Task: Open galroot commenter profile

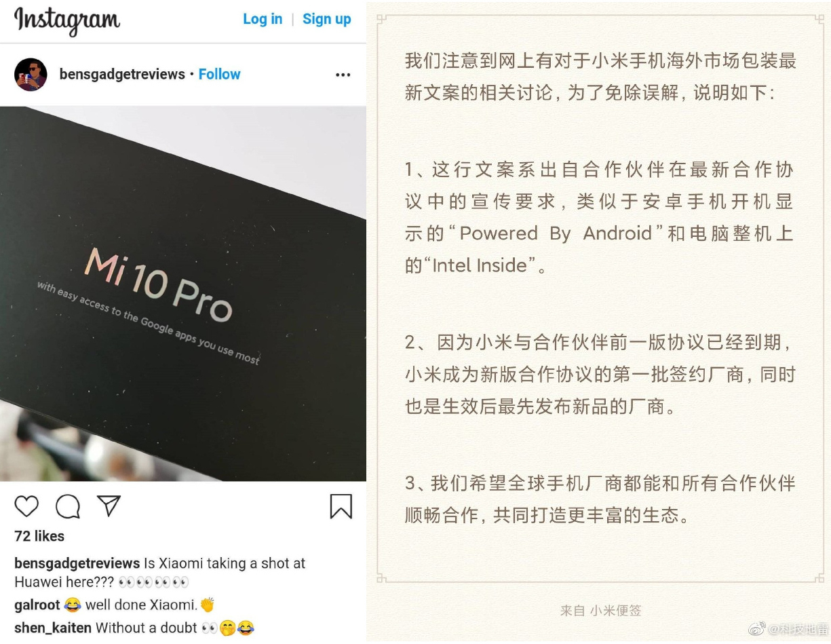Action: point(37,605)
